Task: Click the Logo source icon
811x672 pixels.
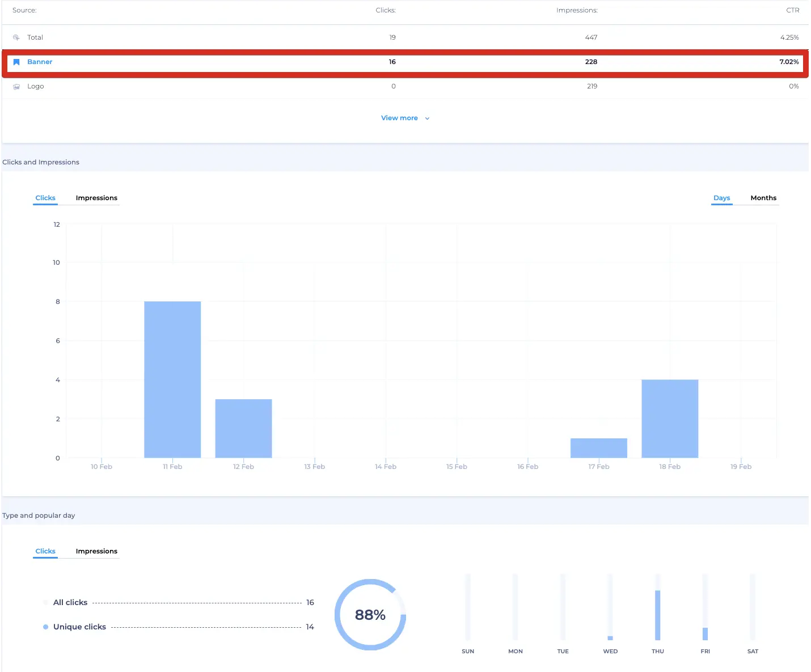Action: coord(16,86)
